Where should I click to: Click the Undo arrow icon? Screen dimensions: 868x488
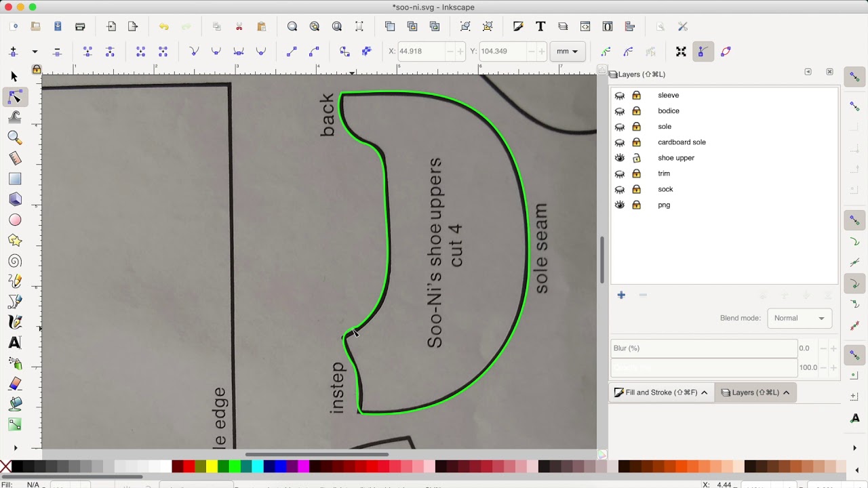163,26
